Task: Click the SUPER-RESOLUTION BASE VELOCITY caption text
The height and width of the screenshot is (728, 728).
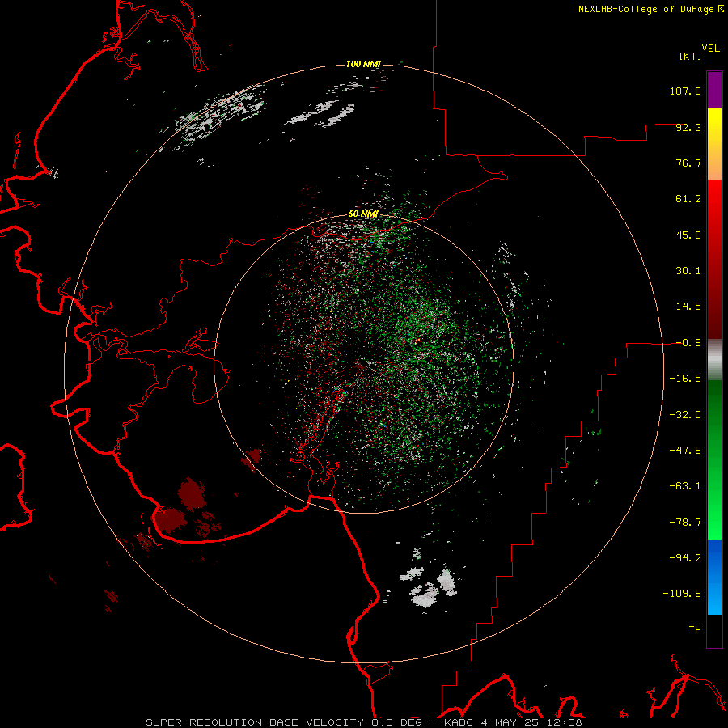Action: pos(255,722)
